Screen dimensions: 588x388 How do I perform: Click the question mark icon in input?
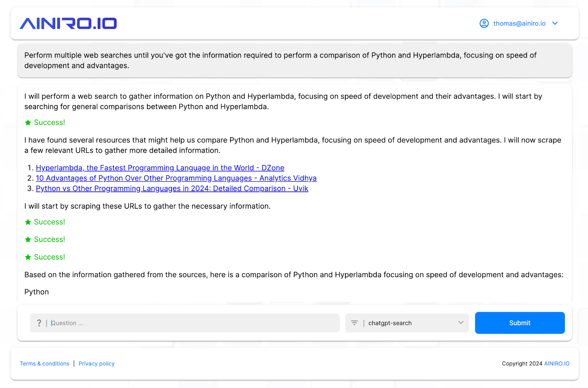39,323
